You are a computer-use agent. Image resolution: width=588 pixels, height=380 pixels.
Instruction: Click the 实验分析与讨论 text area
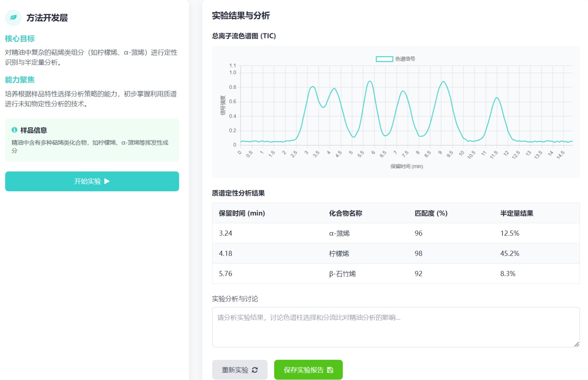[x=395, y=327]
